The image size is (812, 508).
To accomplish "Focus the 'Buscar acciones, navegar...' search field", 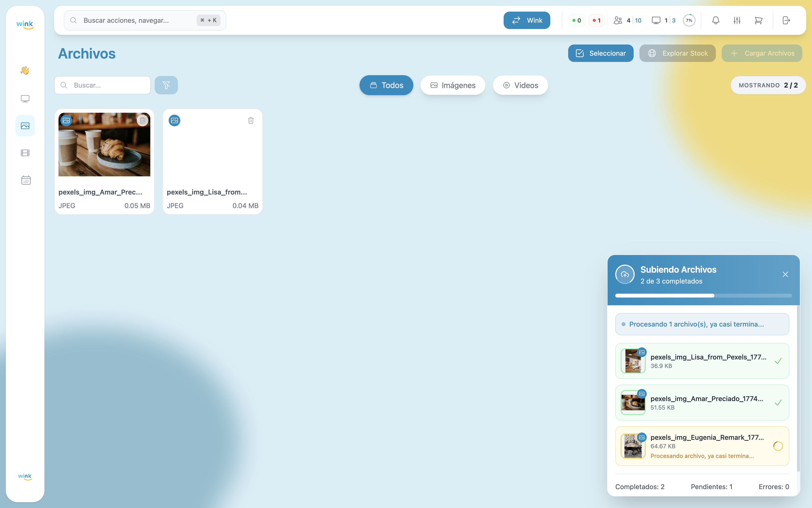I will pyautogui.click(x=145, y=21).
